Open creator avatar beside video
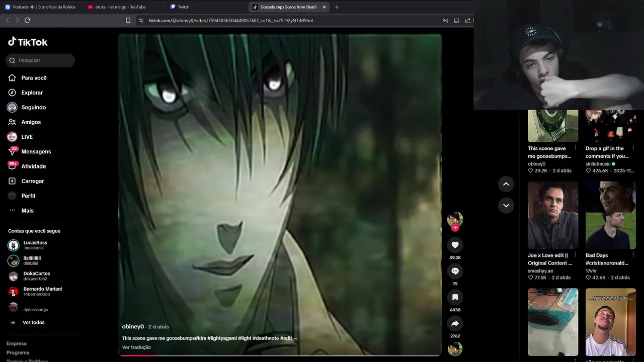This screenshot has width=644, height=362. click(x=455, y=219)
